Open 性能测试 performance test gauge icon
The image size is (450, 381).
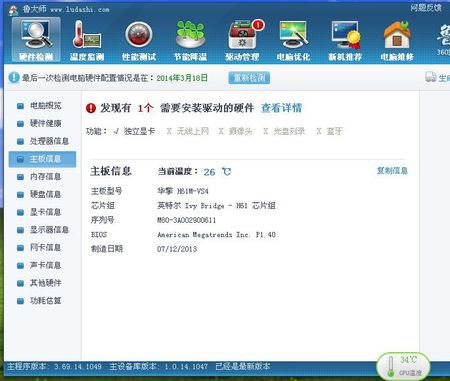[x=139, y=40]
